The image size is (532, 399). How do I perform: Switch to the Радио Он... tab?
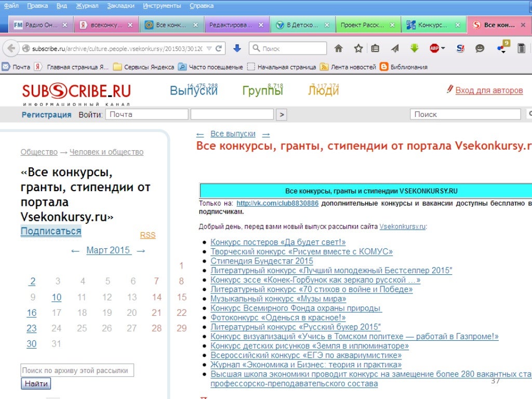(41, 25)
